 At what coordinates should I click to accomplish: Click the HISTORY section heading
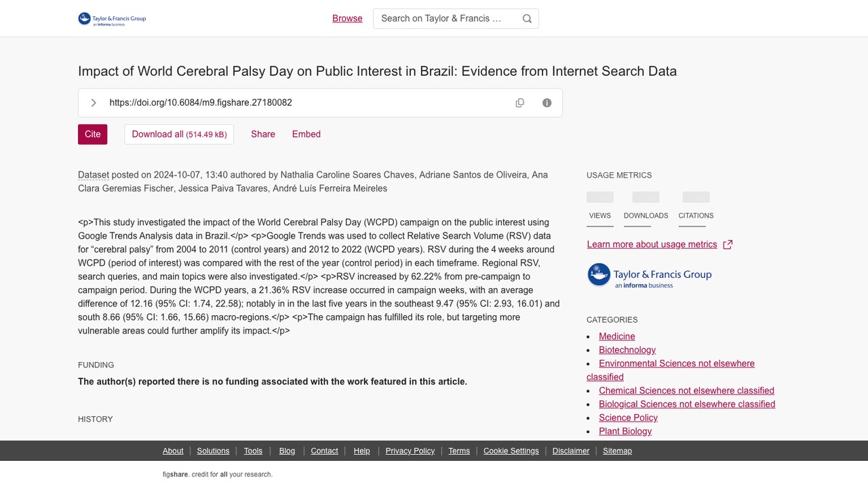96,419
